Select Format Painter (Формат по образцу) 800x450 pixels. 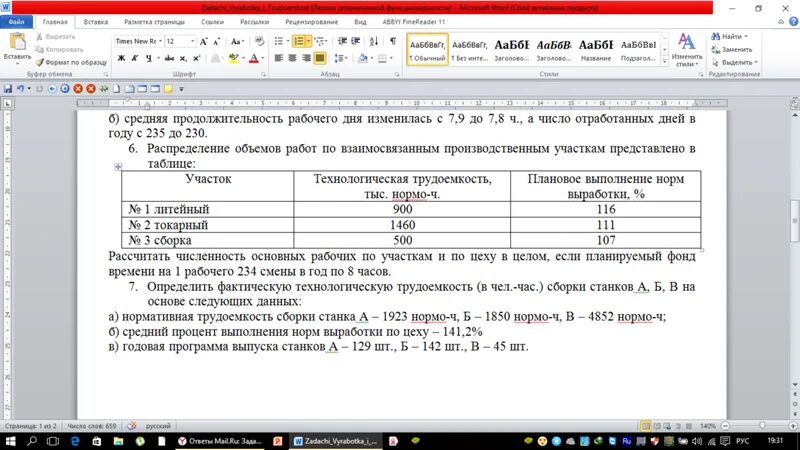[71, 62]
